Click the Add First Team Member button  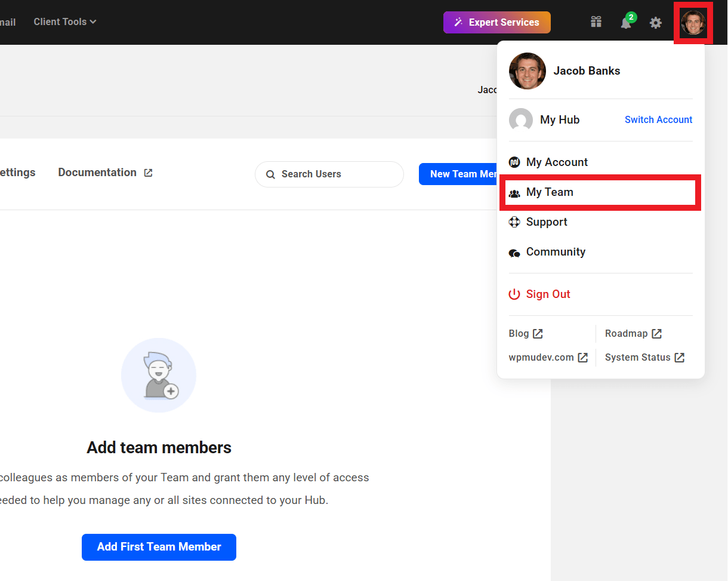click(x=158, y=547)
